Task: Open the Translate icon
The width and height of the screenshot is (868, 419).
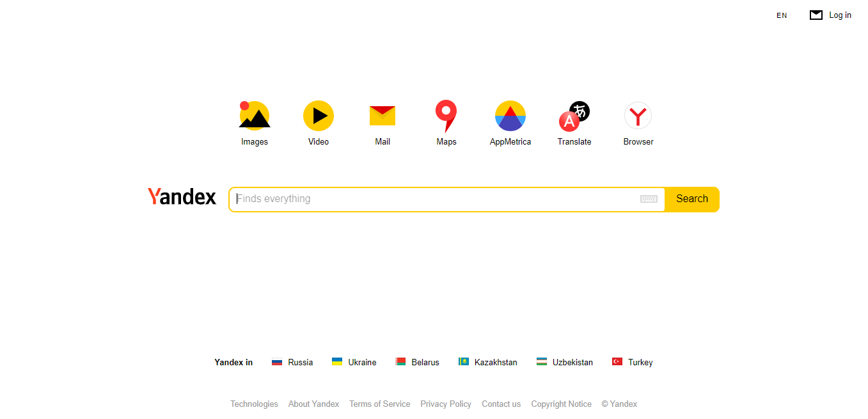Action: (x=574, y=116)
